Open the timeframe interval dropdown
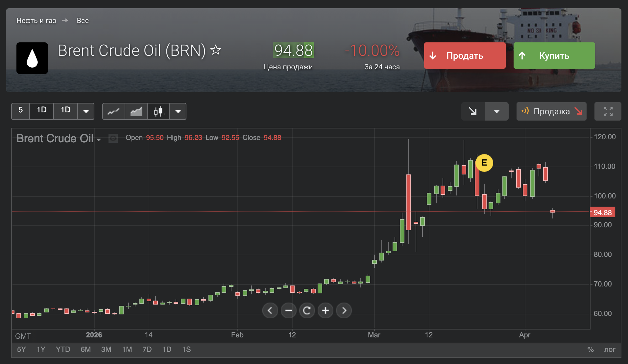Viewport: 628px width, 364px height. 86,111
